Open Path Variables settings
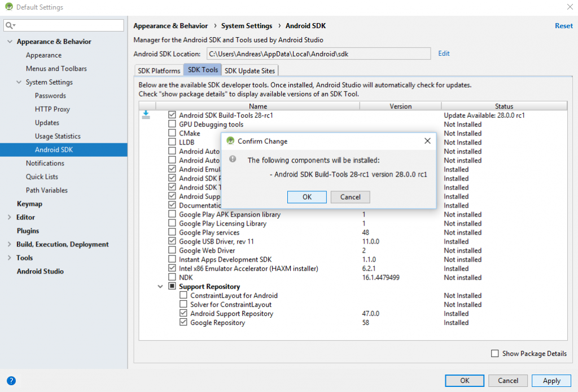578x392 pixels. (x=47, y=190)
